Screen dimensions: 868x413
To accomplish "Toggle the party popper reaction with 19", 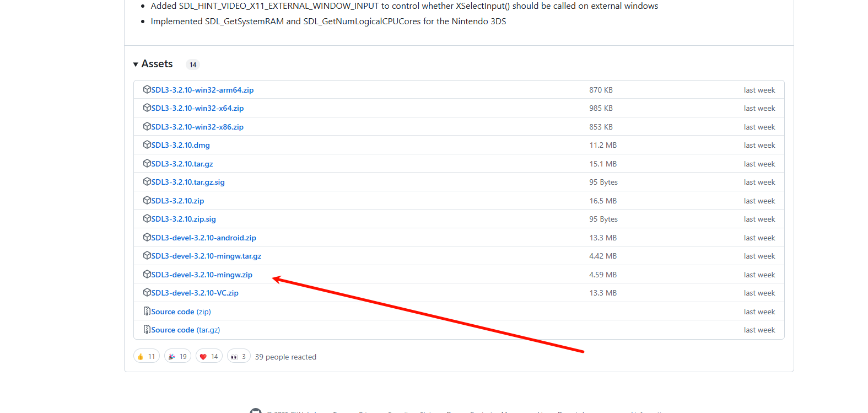I will [x=177, y=356].
